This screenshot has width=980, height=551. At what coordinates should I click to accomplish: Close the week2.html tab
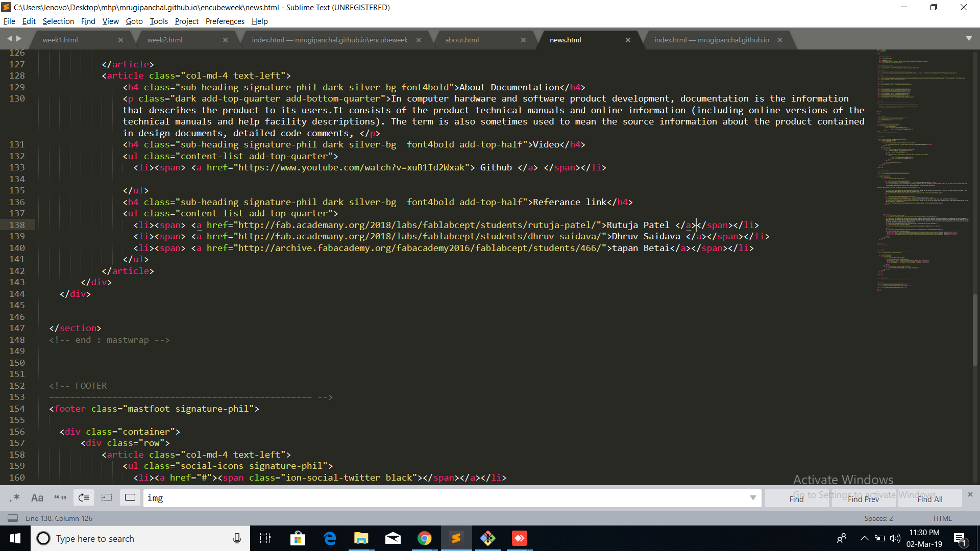[225, 40]
